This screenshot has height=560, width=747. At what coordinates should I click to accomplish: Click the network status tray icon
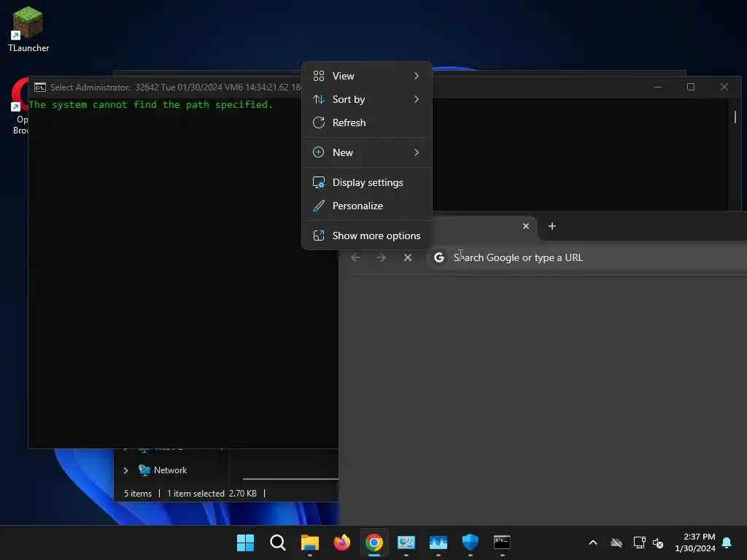click(x=639, y=542)
